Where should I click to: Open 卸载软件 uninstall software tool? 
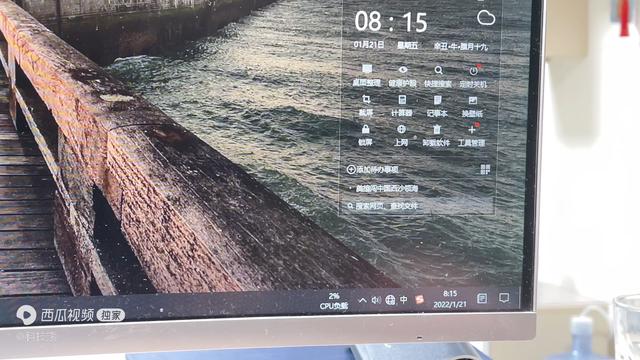tap(436, 136)
